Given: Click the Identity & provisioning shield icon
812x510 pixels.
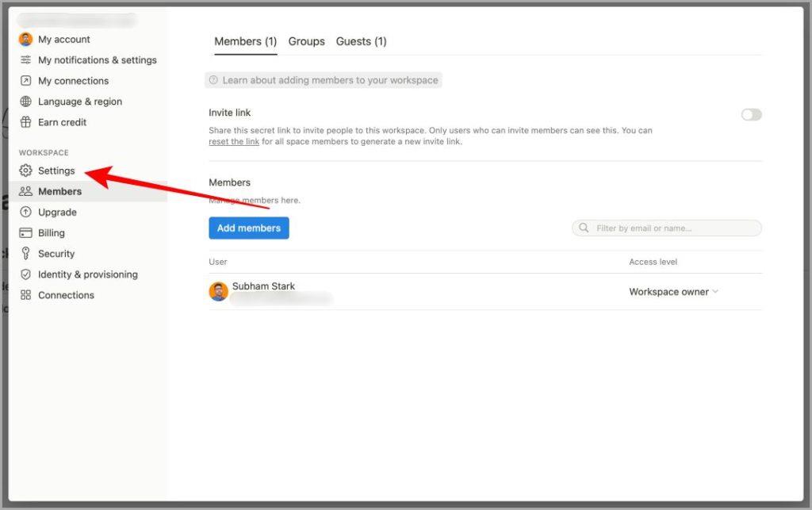Looking at the screenshot, I should coord(25,274).
